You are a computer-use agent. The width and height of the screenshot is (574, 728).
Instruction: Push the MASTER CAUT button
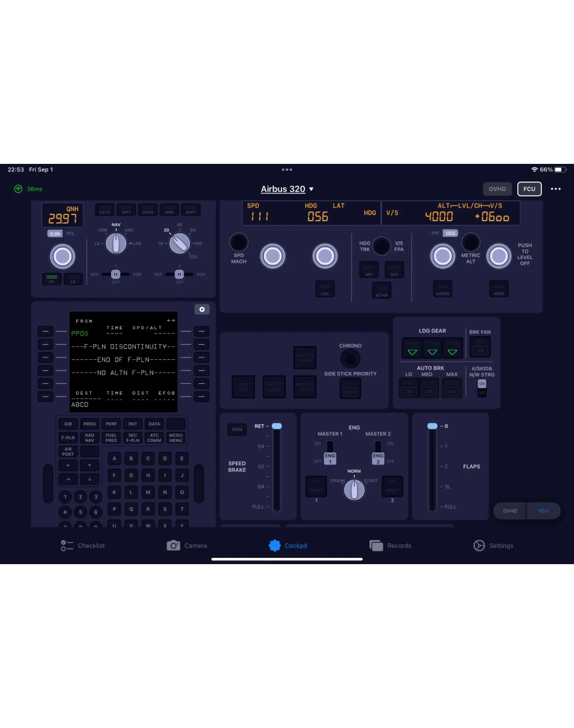(x=305, y=387)
